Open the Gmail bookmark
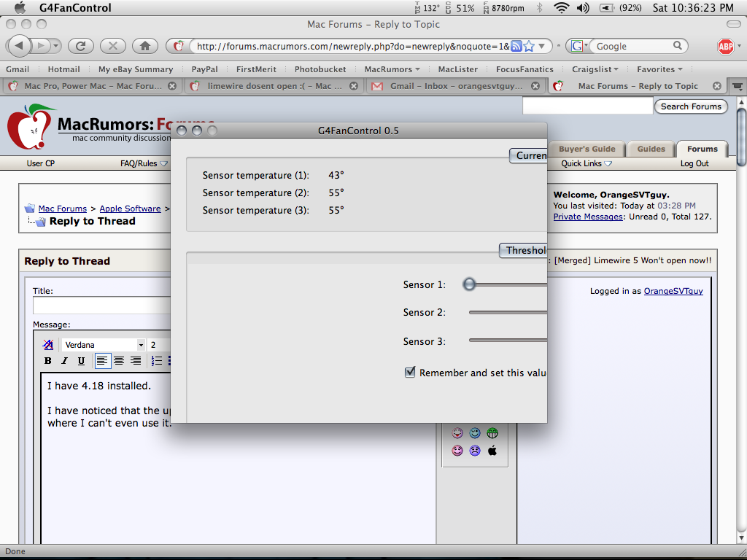 [x=18, y=69]
